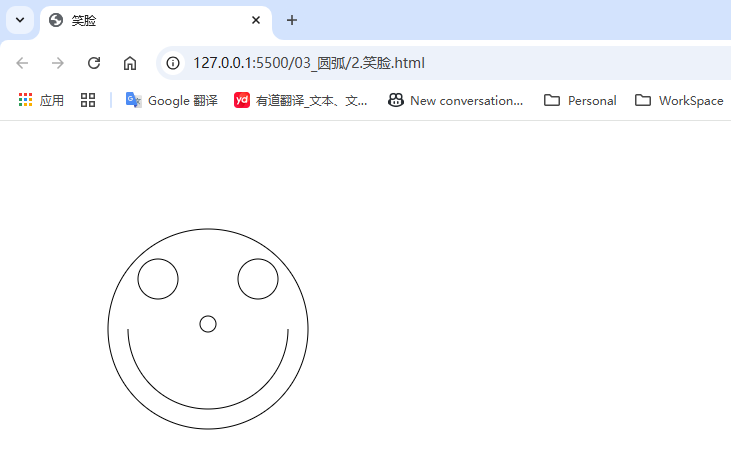
Task: Open the Google 翻译 bookmark
Action: coord(172,100)
